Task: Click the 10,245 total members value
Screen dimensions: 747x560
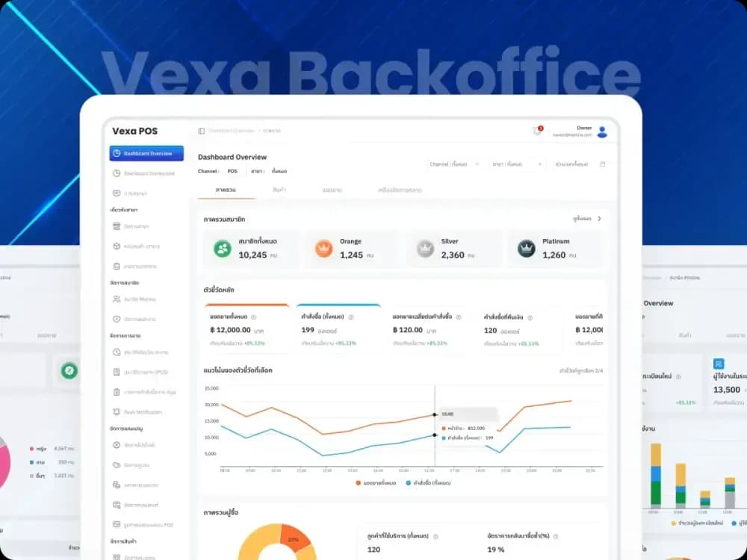Action: coord(252,255)
